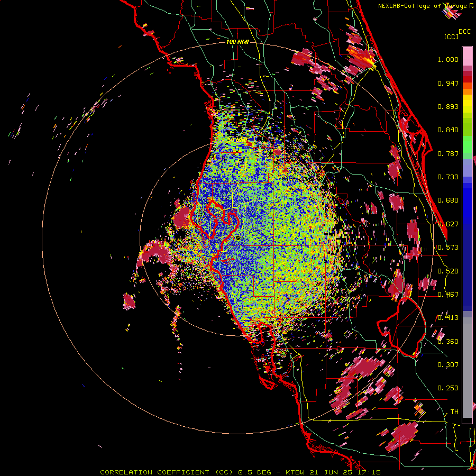This screenshot has height=476, width=476.
Task: Pick the light pink segment of color scale
Action: [467, 56]
